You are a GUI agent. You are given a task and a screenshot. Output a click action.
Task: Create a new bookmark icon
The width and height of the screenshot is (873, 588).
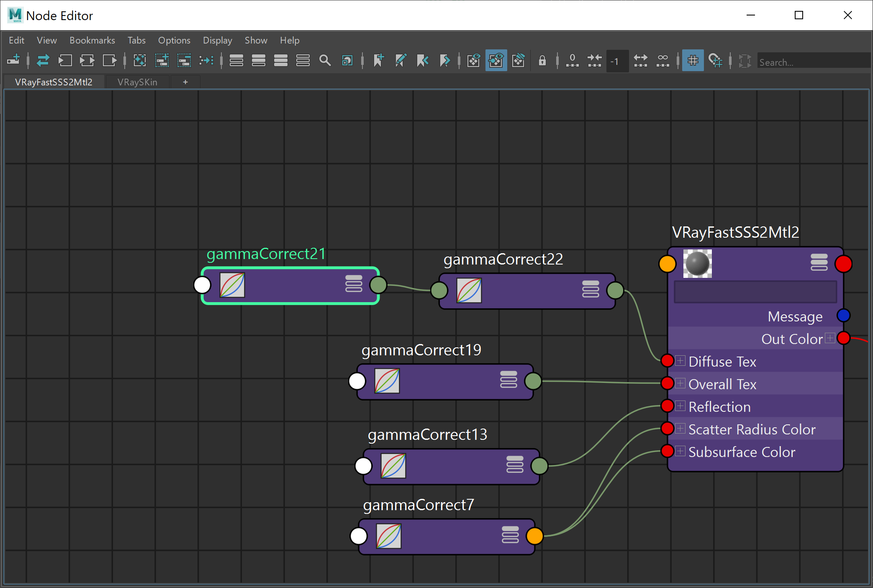[378, 61]
